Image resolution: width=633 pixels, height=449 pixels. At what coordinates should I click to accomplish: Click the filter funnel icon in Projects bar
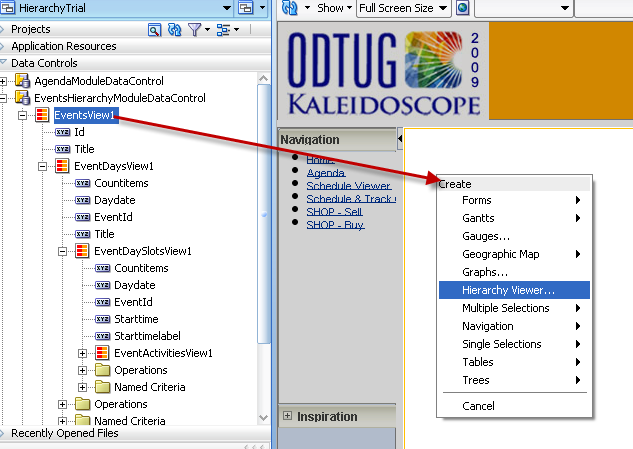pos(195,29)
